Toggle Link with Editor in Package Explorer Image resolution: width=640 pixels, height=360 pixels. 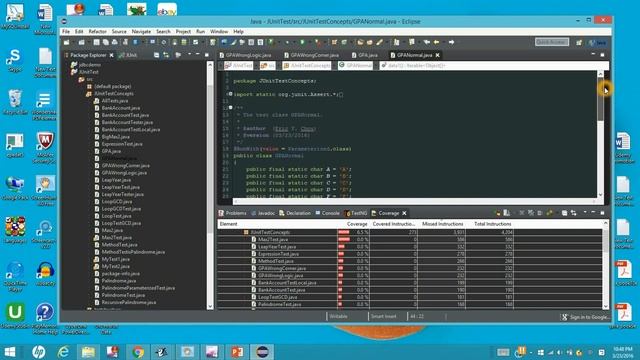click(x=166, y=55)
